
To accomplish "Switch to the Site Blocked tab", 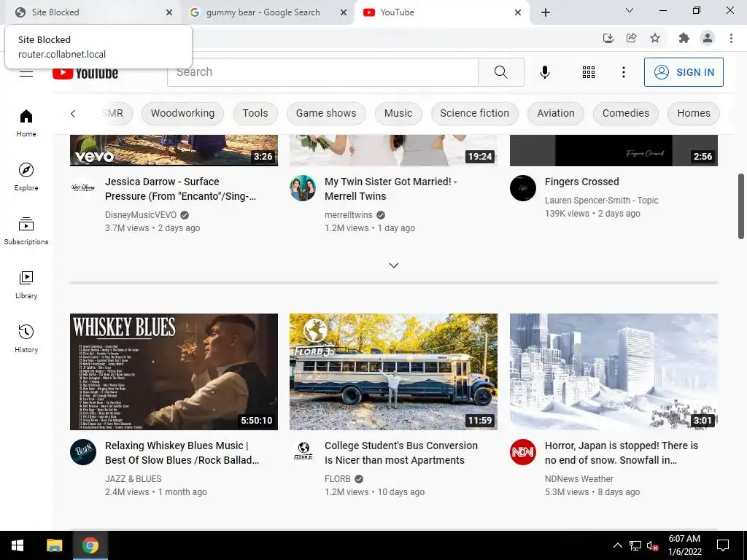I will coord(90,12).
